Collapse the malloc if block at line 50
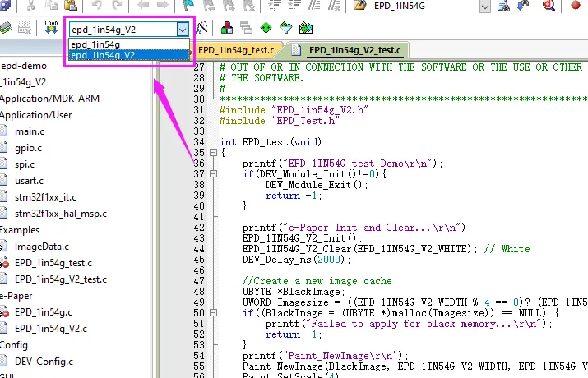588x378 pixels. click(213, 312)
